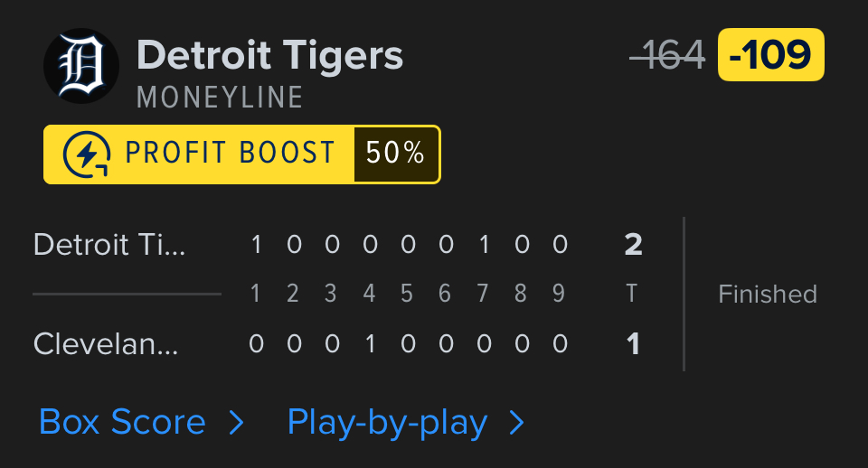Select the truncated Cleveland team name in scoreboard
Image resolution: width=868 pixels, height=468 pixels.
(x=106, y=344)
